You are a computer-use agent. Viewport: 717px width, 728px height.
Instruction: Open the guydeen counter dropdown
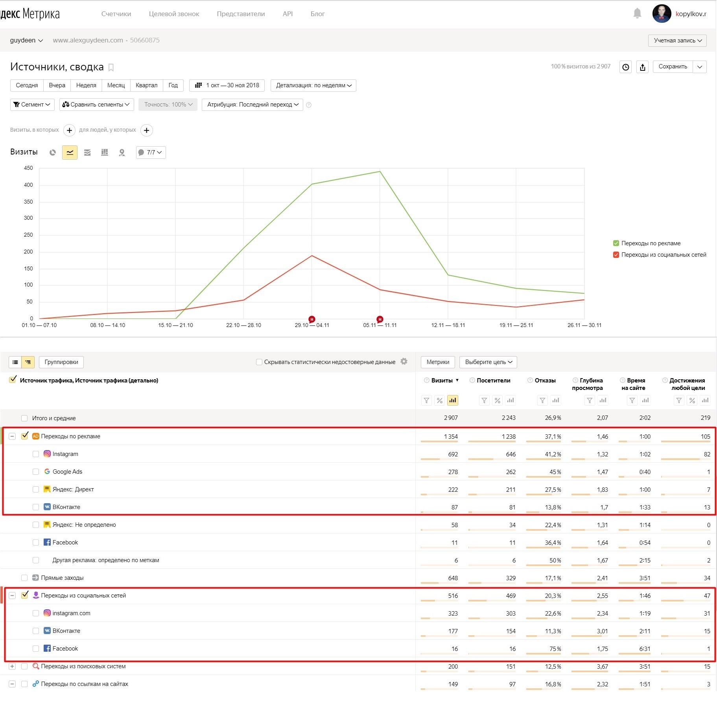coord(26,40)
